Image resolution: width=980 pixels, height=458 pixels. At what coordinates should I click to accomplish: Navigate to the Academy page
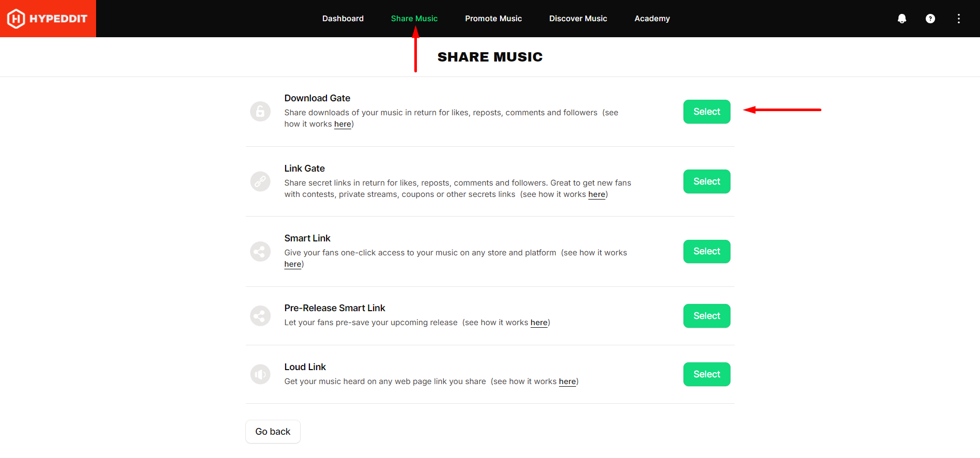click(652, 19)
